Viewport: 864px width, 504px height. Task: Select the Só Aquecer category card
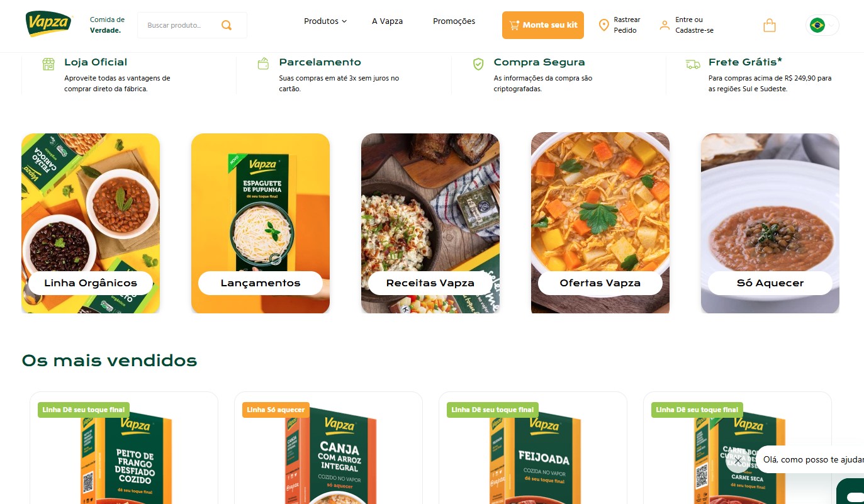(x=770, y=223)
